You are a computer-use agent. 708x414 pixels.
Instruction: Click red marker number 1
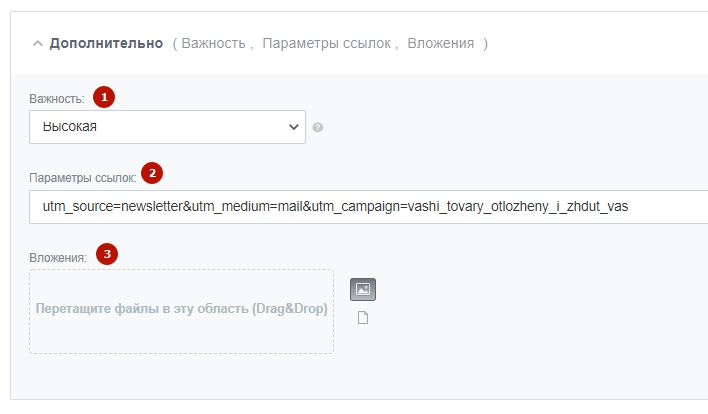104,97
